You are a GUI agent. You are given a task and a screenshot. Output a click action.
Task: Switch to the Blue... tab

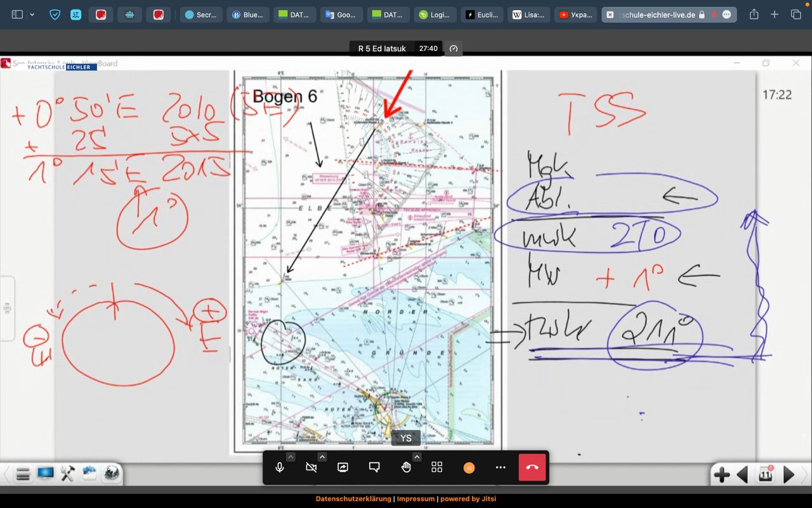point(248,15)
